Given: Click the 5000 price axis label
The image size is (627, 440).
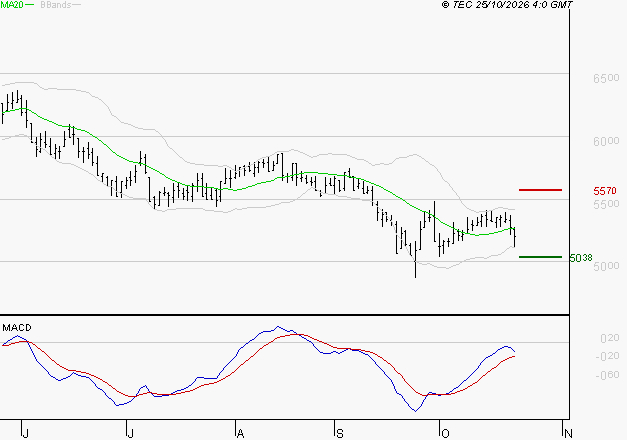Looking at the screenshot, I should coord(606,266).
